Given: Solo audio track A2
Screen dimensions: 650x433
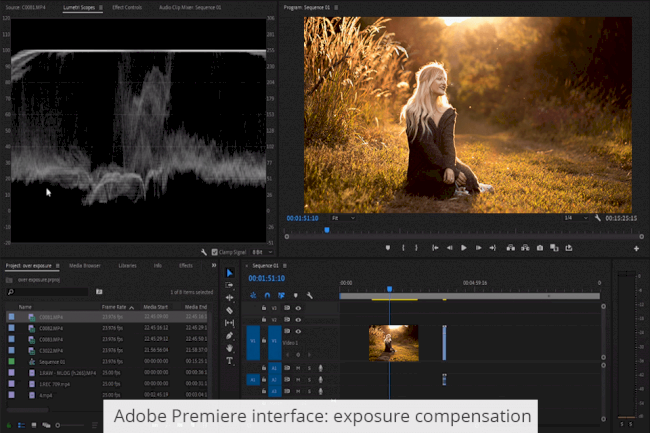Looking at the screenshot, I should tap(309, 380).
